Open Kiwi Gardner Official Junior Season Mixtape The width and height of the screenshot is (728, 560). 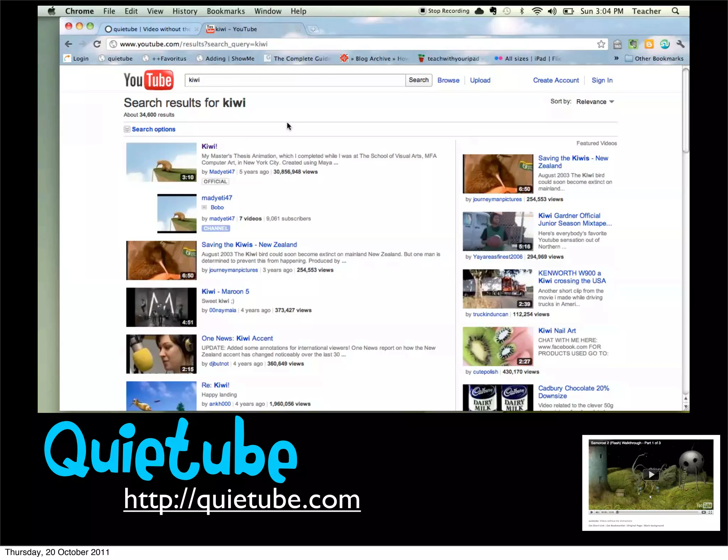(575, 220)
